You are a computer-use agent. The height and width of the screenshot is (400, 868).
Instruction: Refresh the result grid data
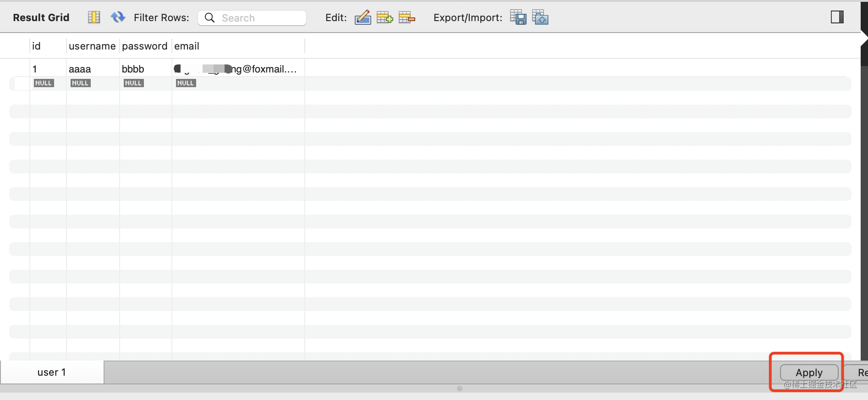coord(118,17)
